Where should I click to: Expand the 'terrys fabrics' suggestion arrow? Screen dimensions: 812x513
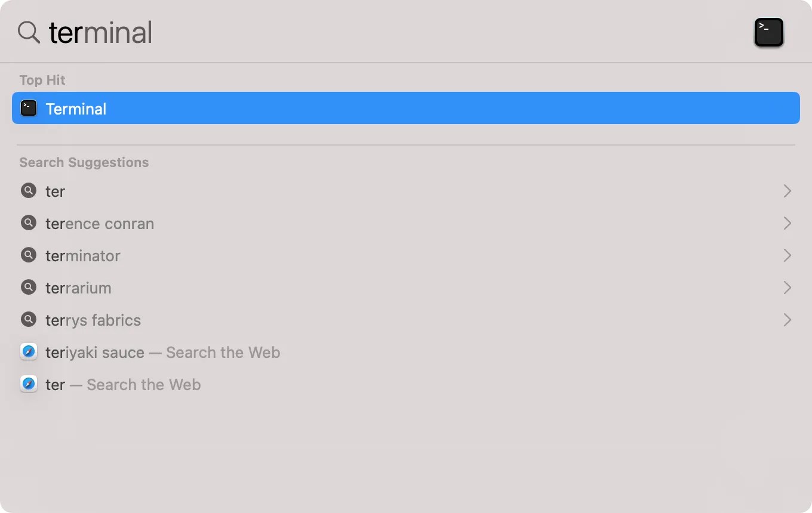(x=787, y=319)
